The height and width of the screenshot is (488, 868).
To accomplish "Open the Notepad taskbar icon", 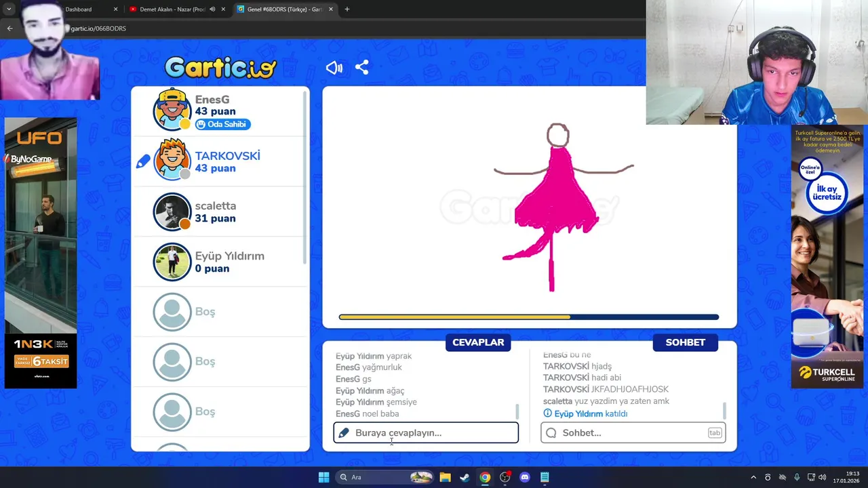I will click(545, 477).
